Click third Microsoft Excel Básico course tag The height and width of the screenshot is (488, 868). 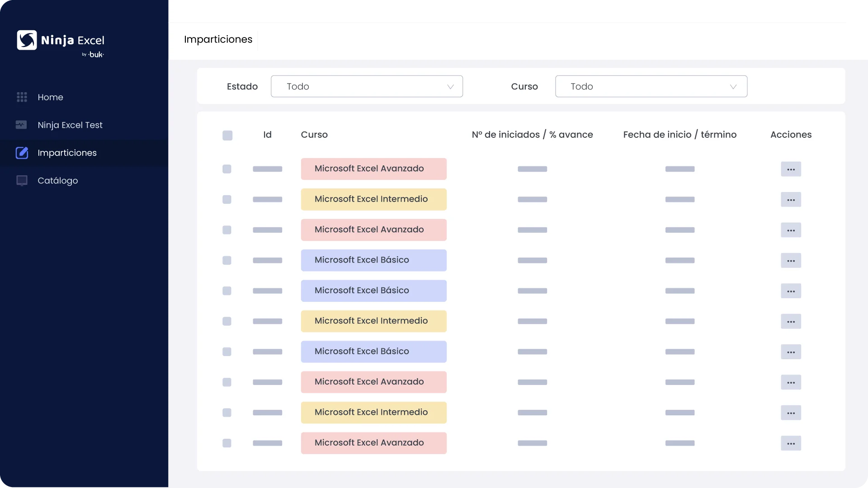pos(374,352)
